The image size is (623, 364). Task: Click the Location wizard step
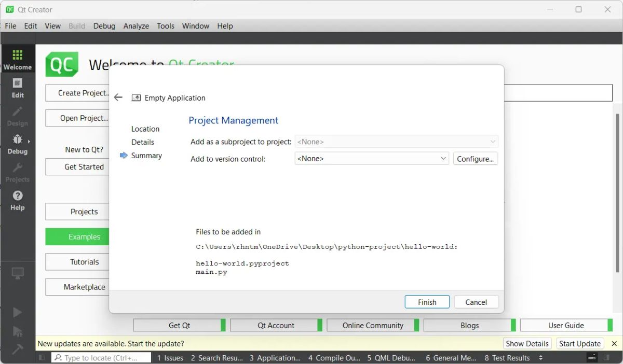[x=145, y=129]
